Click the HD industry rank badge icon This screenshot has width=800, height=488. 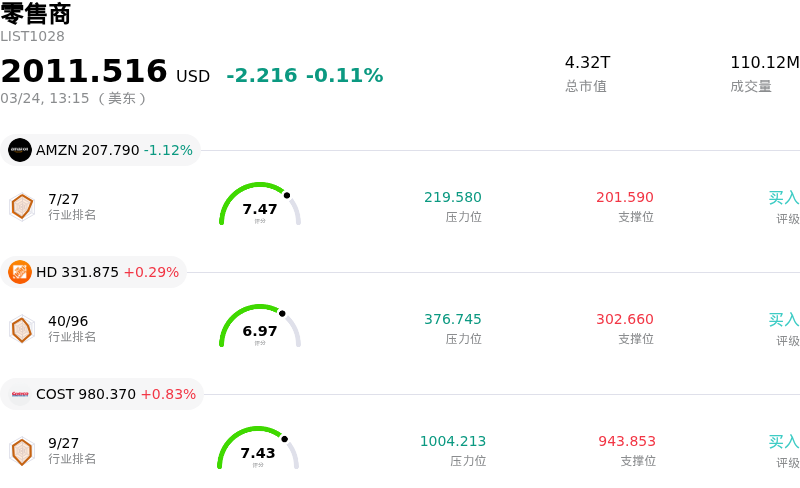pos(22,329)
